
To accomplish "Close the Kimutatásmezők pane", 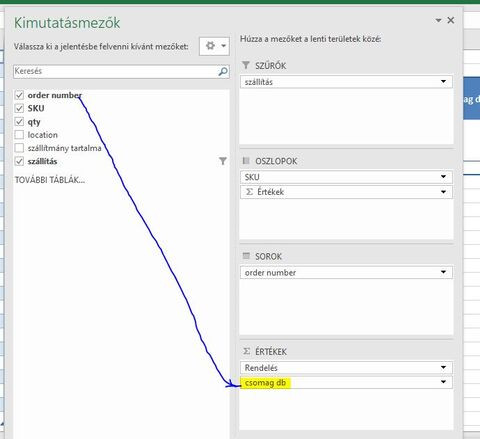I will coord(451,20).
